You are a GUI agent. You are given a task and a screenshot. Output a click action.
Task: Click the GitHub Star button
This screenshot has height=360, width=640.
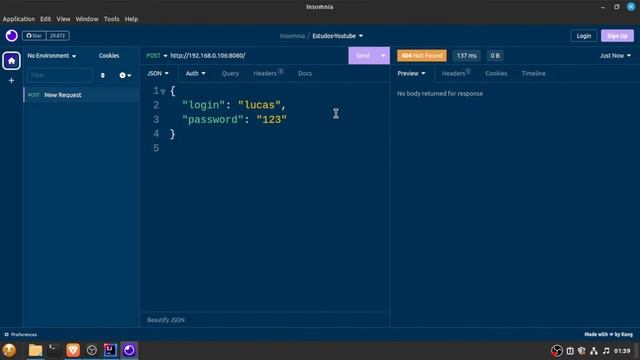[x=34, y=36]
